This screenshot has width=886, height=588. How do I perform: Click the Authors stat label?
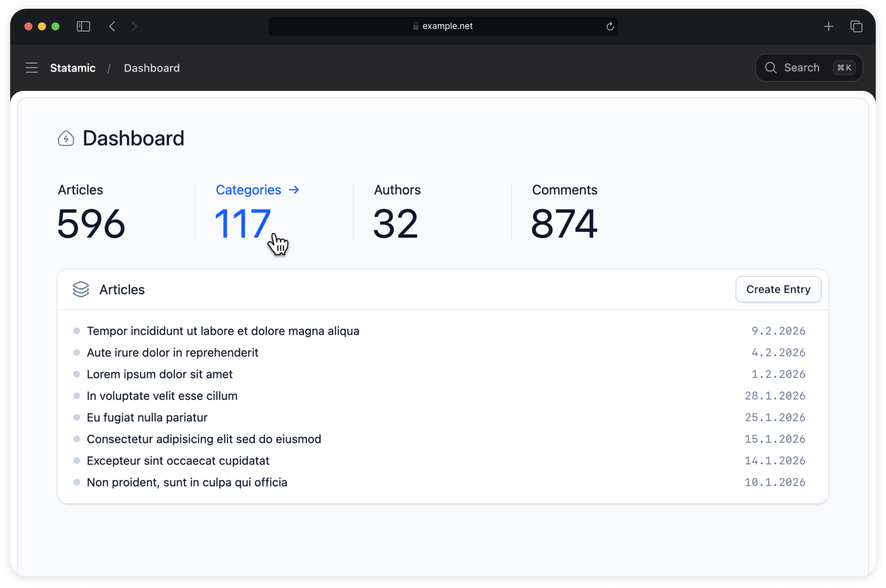coord(397,190)
